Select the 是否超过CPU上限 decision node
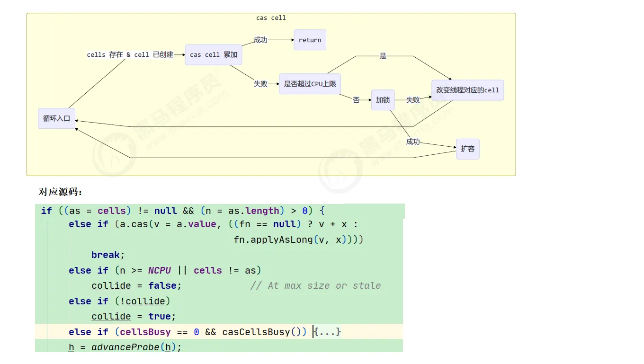644x364 pixels. (310, 84)
